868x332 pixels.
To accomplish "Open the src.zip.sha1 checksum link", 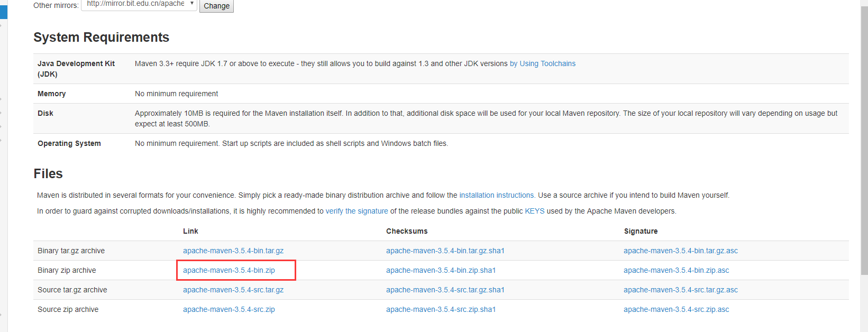I will coord(441,309).
